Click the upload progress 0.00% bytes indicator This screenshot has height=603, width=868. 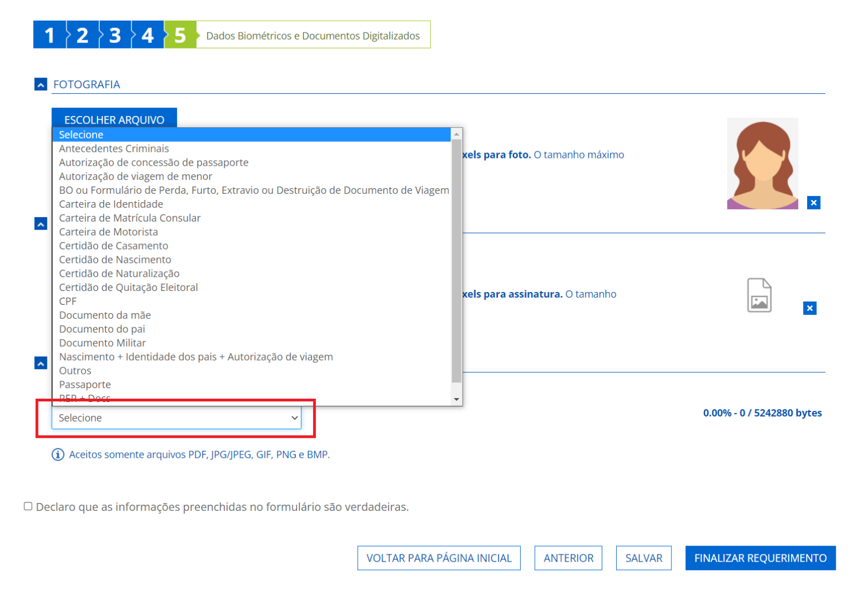(x=763, y=413)
